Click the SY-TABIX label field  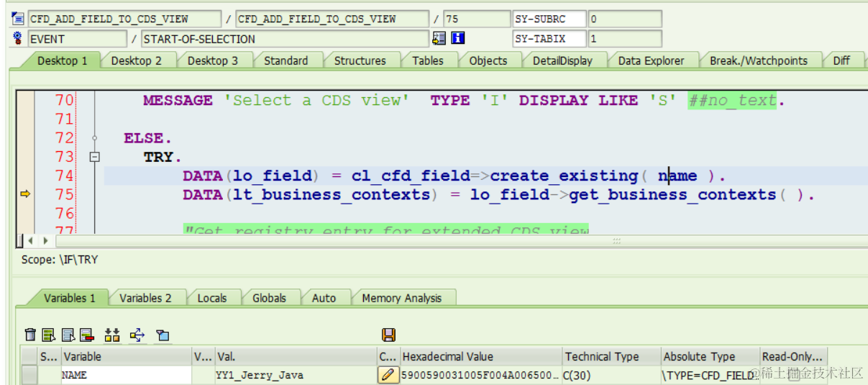[549, 39]
